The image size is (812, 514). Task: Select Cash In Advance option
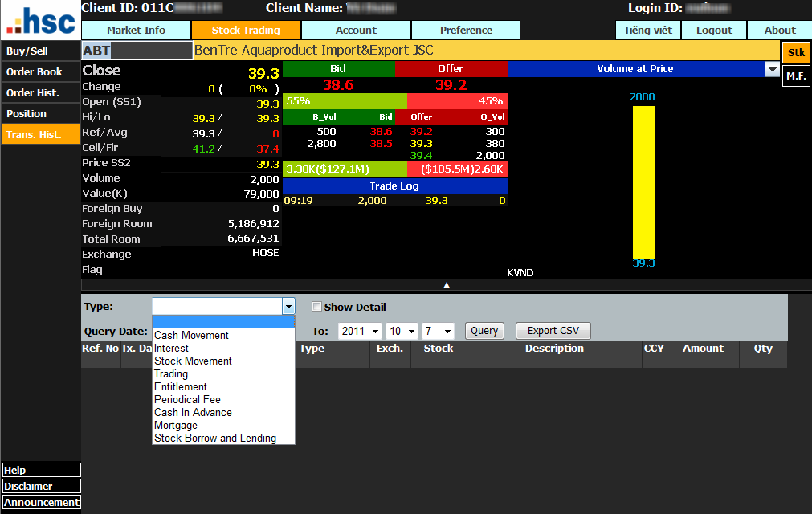coord(223,413)
